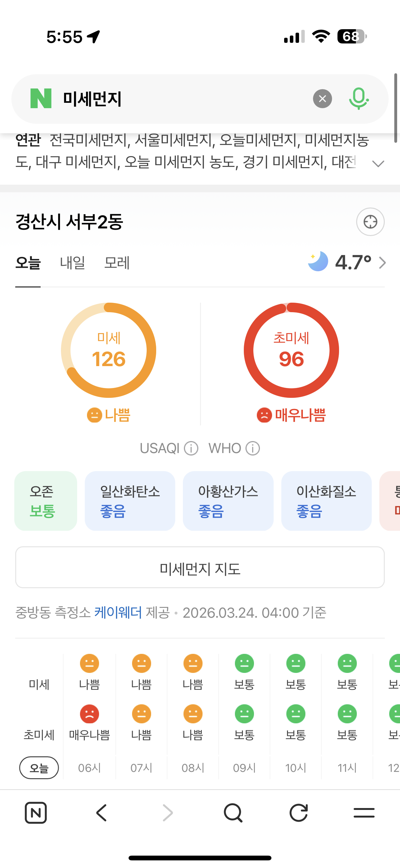Show USAQI info icon details
The image size is (400, 868).
191,449
